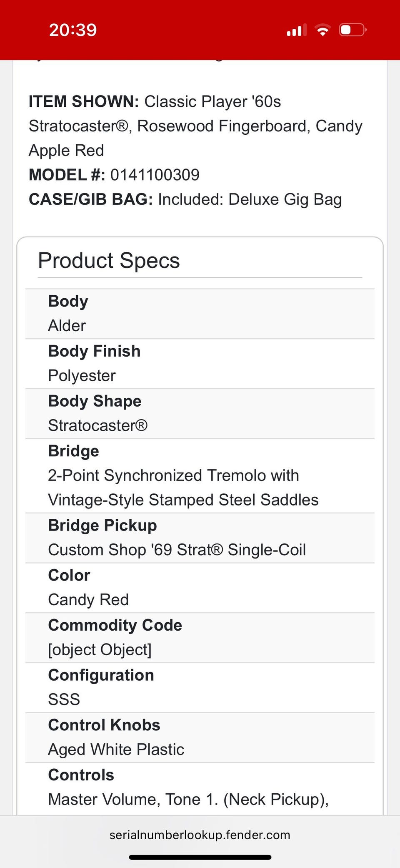The width and height of the screenshot is (400, 868).
Task: Tap the battery level icon
Action: coord(352,30)
